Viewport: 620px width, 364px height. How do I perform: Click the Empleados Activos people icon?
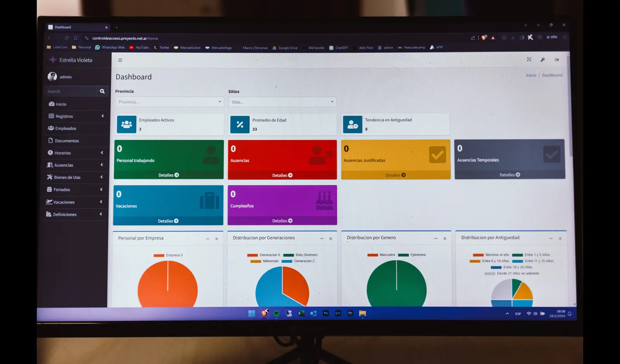(127, 124)
